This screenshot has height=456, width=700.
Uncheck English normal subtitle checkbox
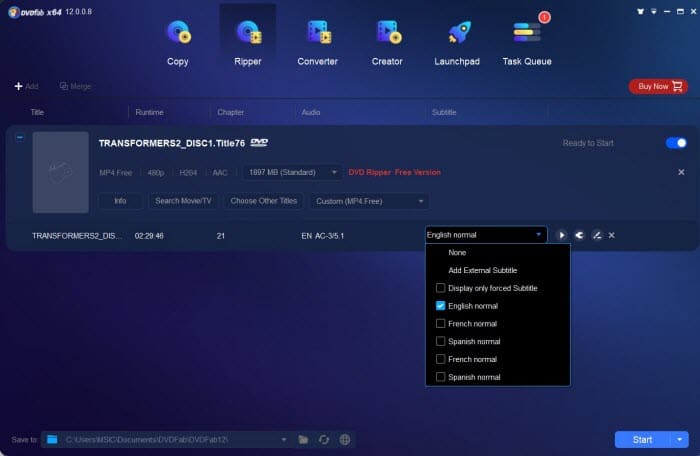tap(440, 306)
